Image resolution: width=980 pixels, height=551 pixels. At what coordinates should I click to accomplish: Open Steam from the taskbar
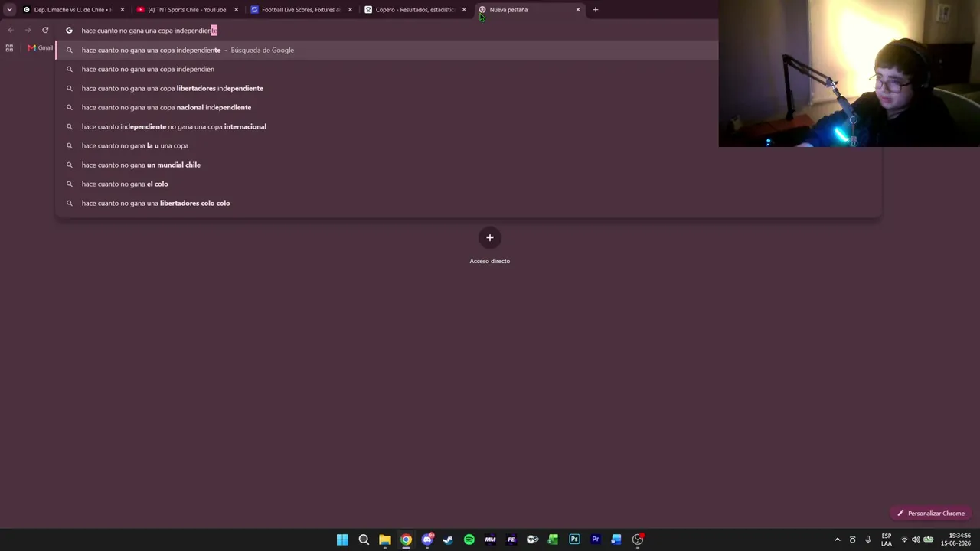click(x=448, y=540)
